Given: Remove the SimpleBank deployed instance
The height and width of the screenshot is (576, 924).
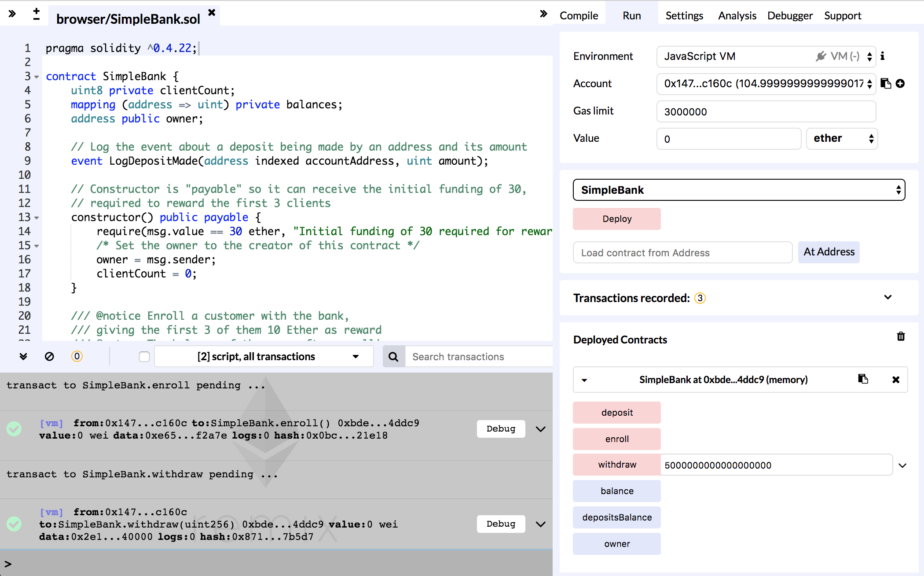Looking at the screenshot, I should (895, 380).
